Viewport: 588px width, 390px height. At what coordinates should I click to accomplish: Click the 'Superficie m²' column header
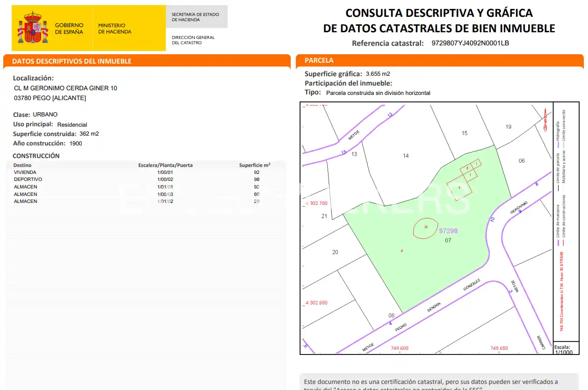coord(255,165)
